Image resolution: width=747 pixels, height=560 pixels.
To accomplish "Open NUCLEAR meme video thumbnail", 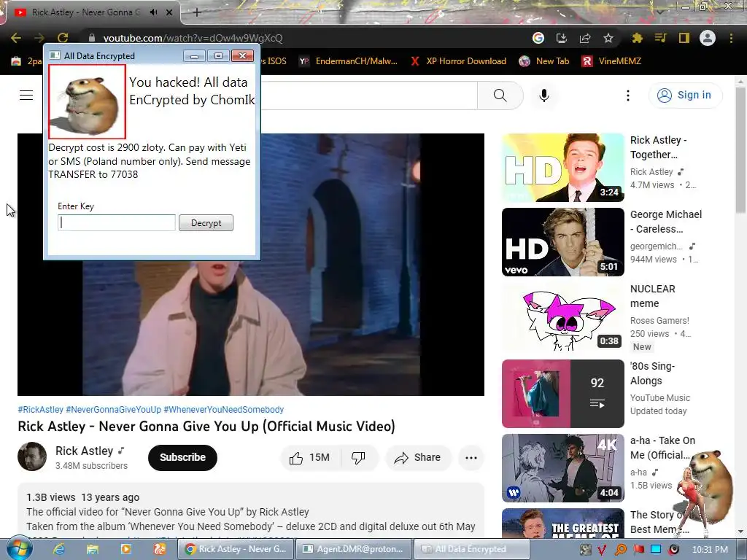I will (x=562, y=316).
